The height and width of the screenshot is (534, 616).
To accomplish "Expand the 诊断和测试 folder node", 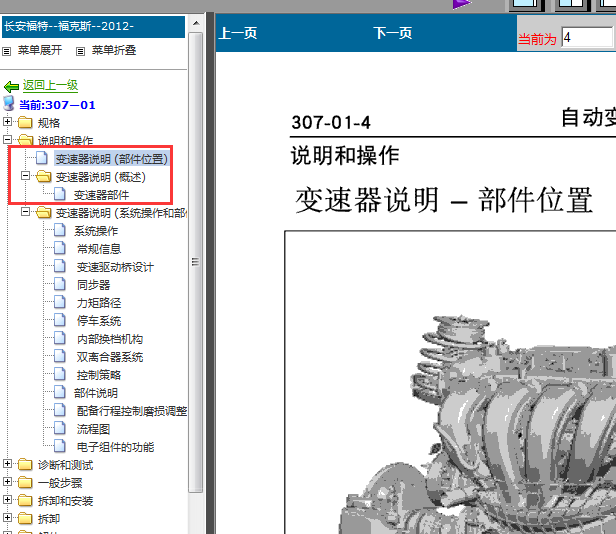I will [x=7, y=464].
